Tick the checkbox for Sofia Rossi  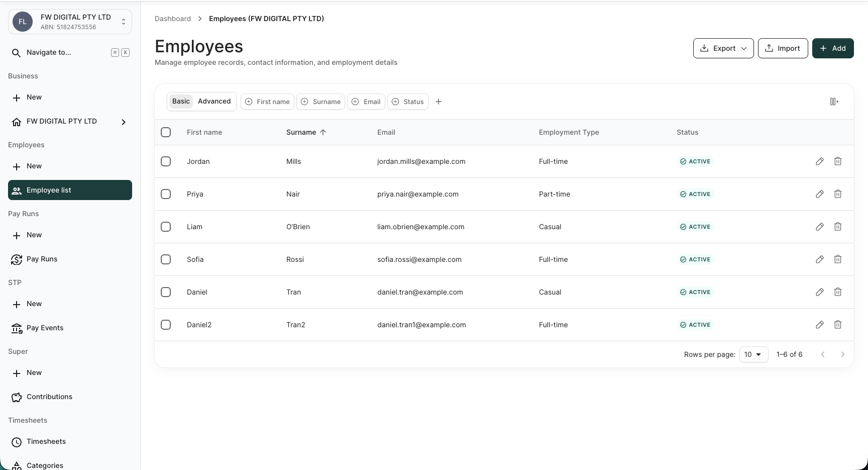166,259
